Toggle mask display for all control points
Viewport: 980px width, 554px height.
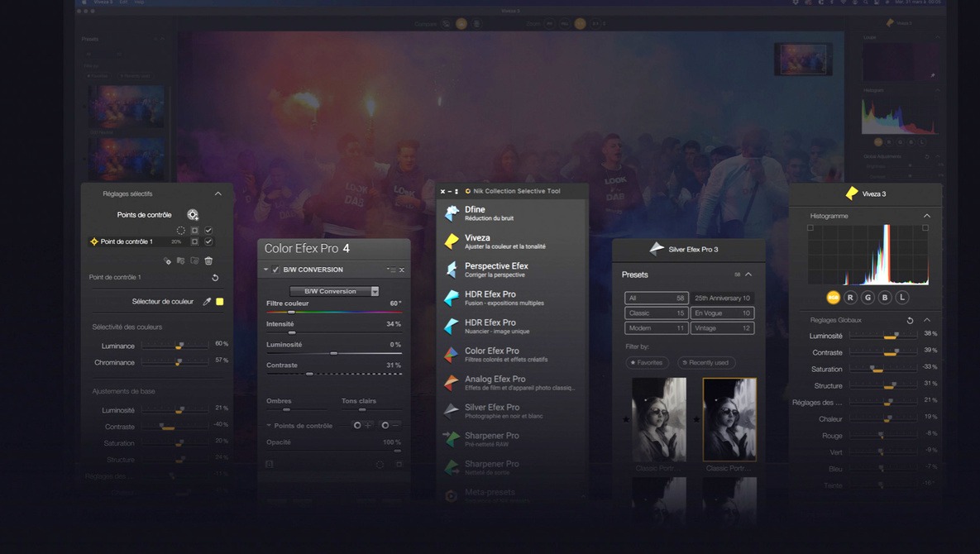coord(194,231)
